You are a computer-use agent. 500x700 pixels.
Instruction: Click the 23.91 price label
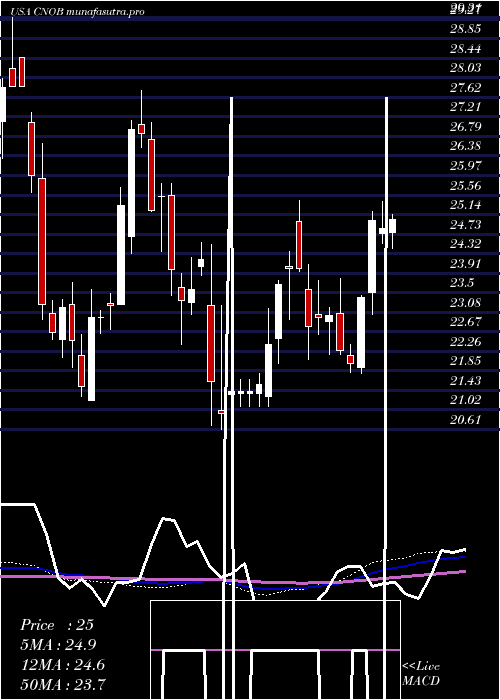(x=466, y=263)
